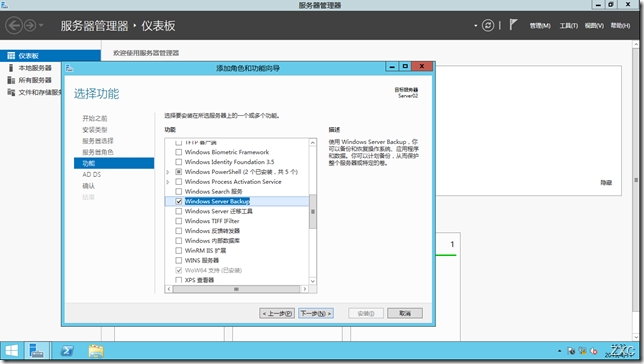644x364 pixels.
Task: Open the notifications flag icon
Action: tap(513, 25)
